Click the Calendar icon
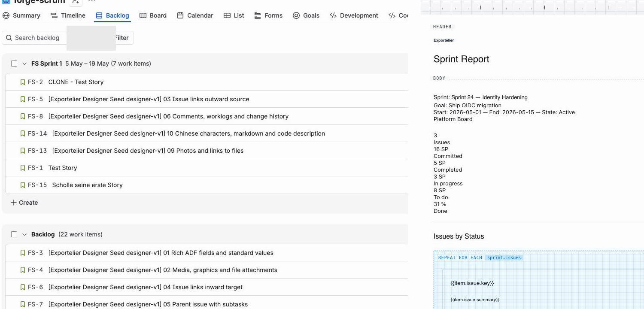Viewport: 644px width, 309px height. point(180,15)
